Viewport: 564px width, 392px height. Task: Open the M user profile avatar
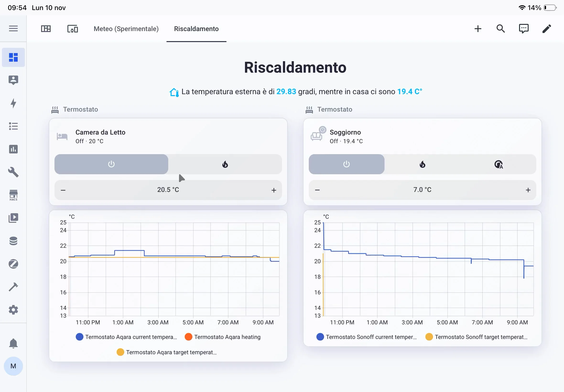coord(13,366)
